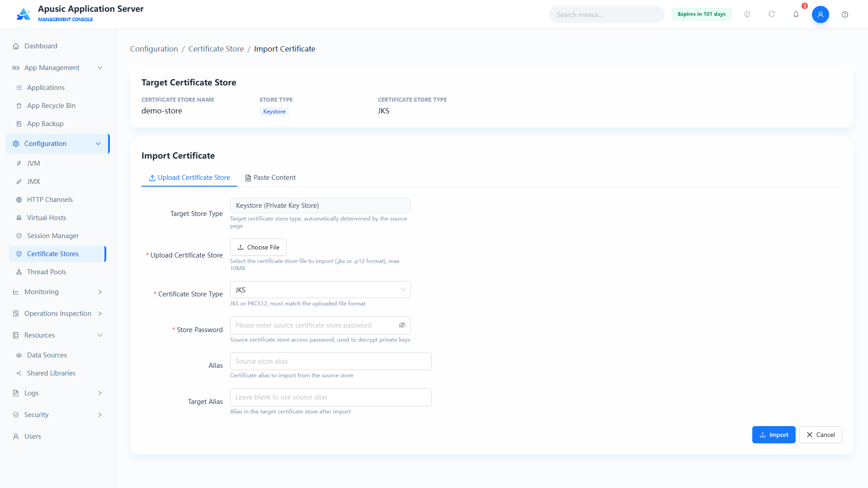Open Virtual Hosts in sidebar
The height and width of the screenshot is (488, 868).
[57, 218]
